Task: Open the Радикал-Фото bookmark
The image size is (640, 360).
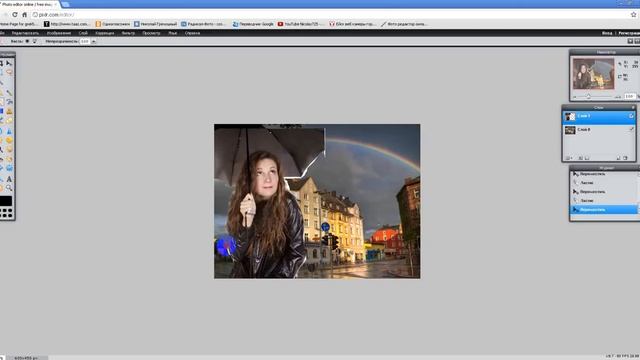Action: (203, 24)
